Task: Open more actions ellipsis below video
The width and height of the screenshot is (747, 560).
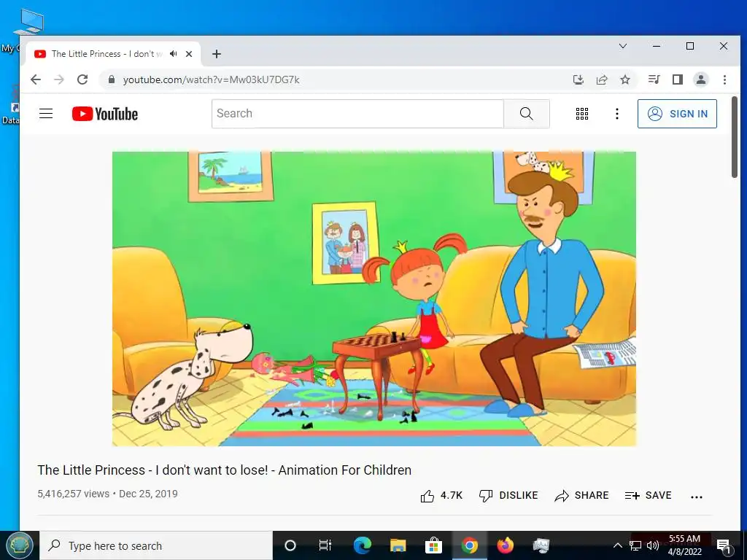Action: [x=696, y=497]
